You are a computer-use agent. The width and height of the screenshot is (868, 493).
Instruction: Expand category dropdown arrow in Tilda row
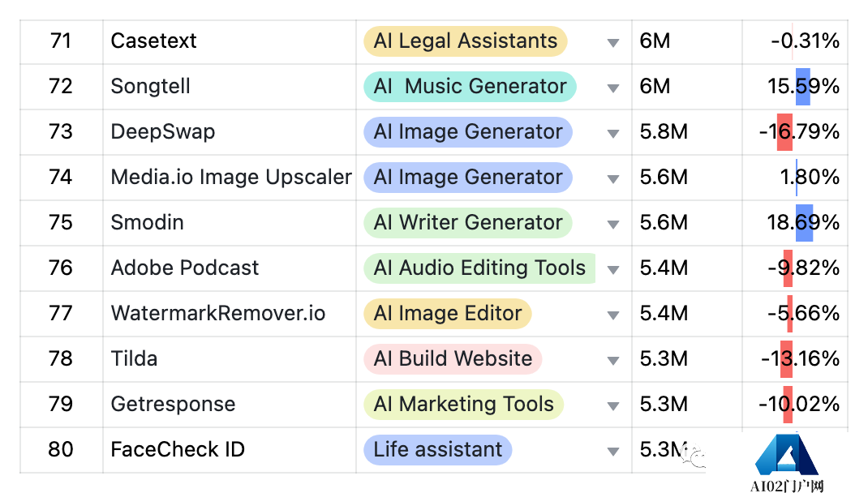point(612,360)
